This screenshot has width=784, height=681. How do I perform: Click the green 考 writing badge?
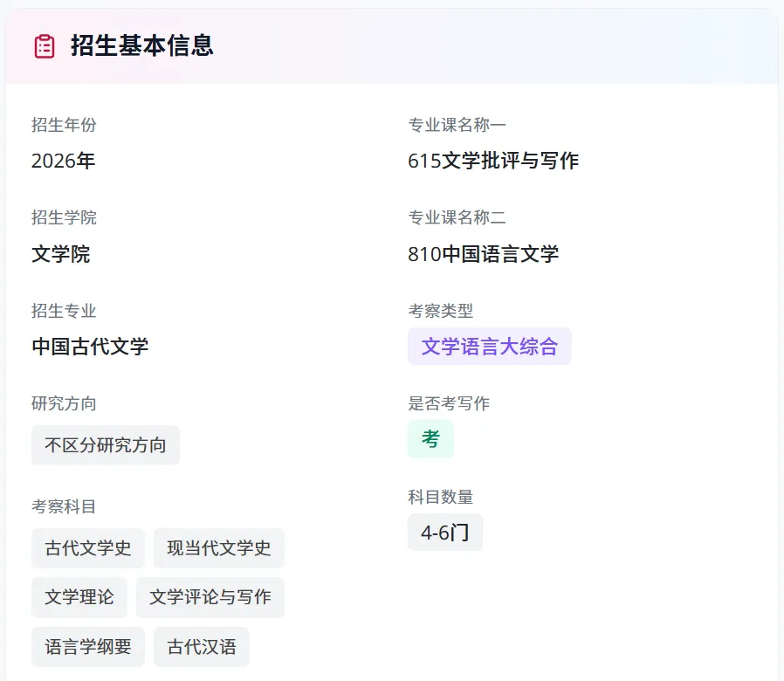click(431, 439)
